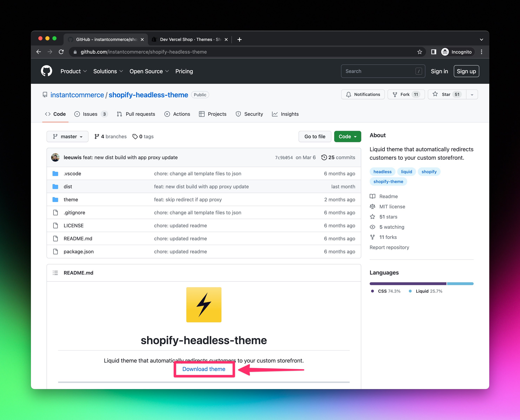Expand the browser tab search chevron
The width and height of the screenshot is (520, 420).
[x=482, y=40]
